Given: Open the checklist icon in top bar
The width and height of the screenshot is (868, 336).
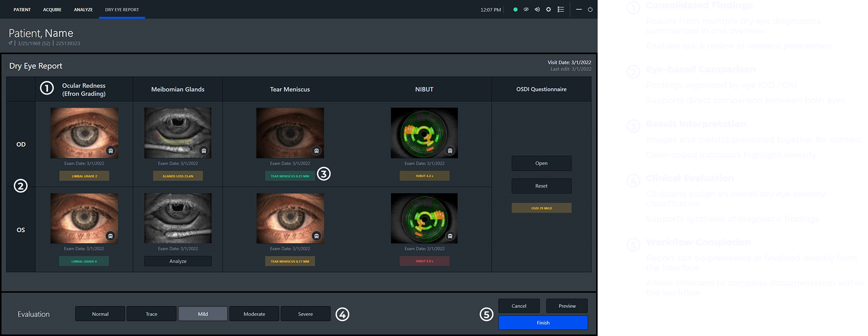Looking at the screenshot, I should pos(561,9).
